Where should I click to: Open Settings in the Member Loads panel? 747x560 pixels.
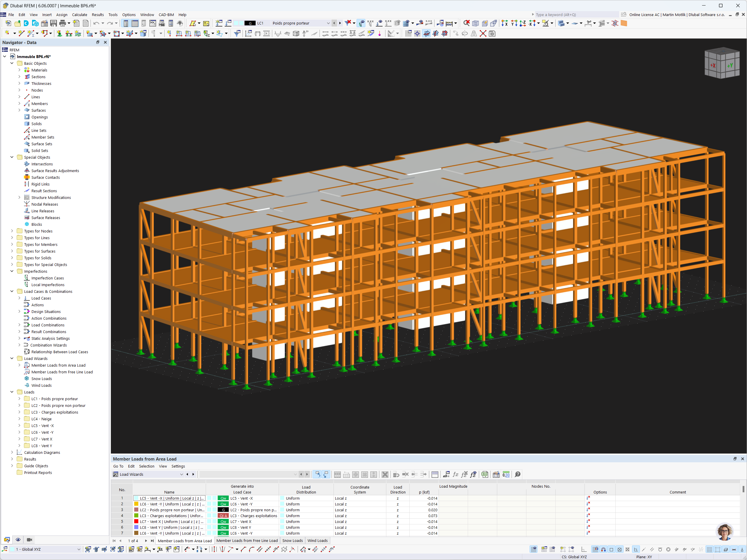(x=178, y=466)
